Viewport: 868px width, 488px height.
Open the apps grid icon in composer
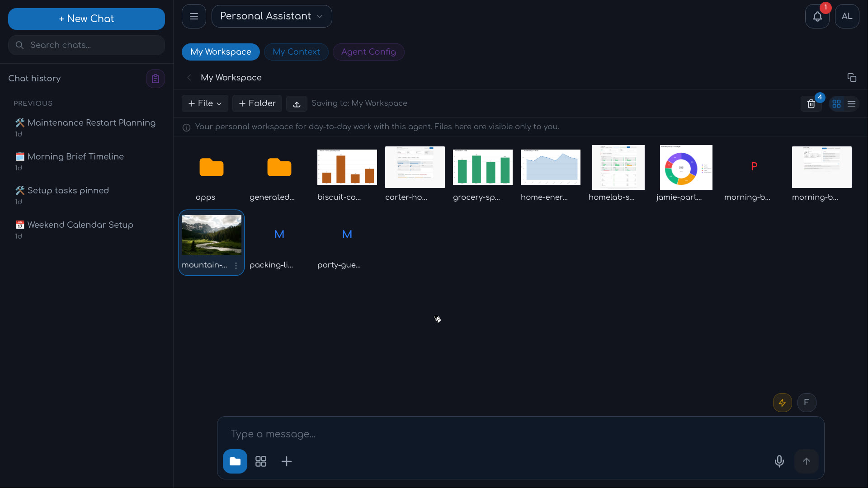pos(261,461)
